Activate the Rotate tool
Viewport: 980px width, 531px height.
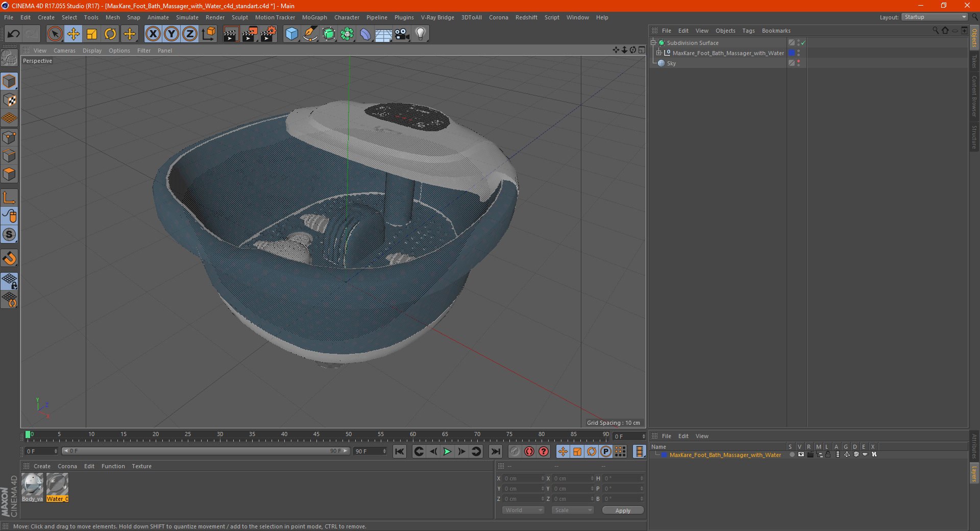pos(110,34)
